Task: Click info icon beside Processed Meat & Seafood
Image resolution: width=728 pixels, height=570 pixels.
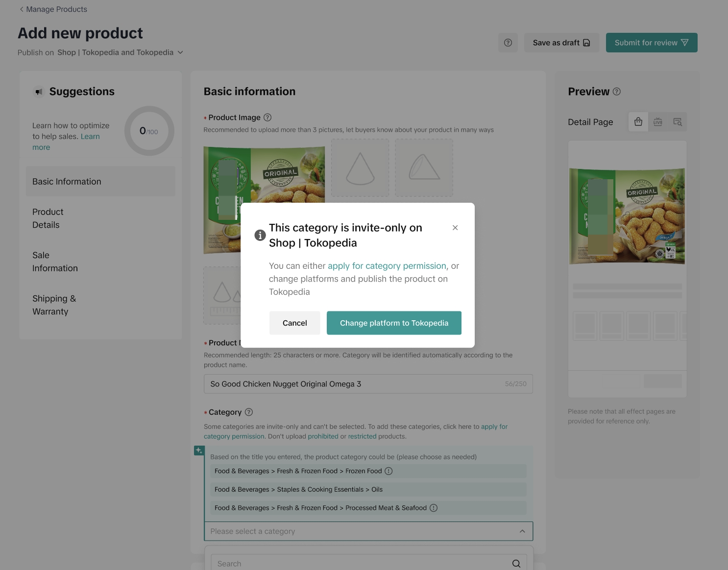Action: (x=434, y=508)
